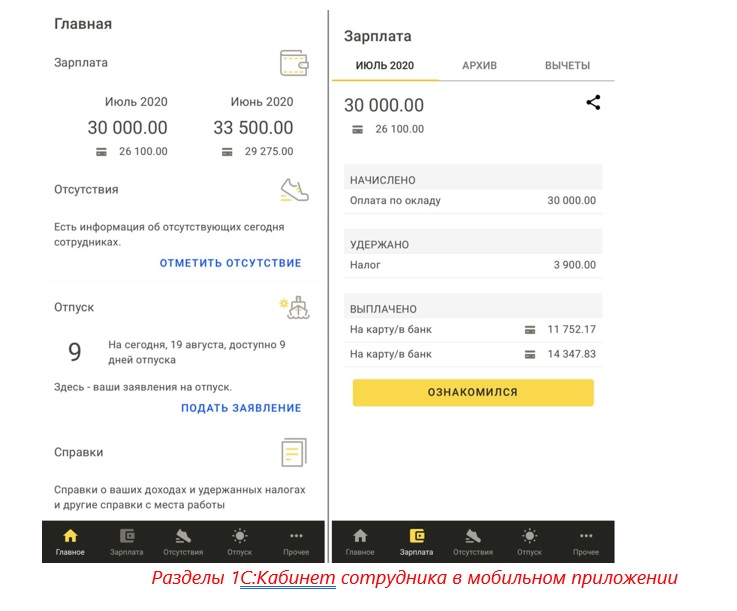737x611 pixels.
Task: Click ОТМЕТИТЬ ОТСУТСТВИЕ link
Action: pyautogui.click(x=230, y=263)
